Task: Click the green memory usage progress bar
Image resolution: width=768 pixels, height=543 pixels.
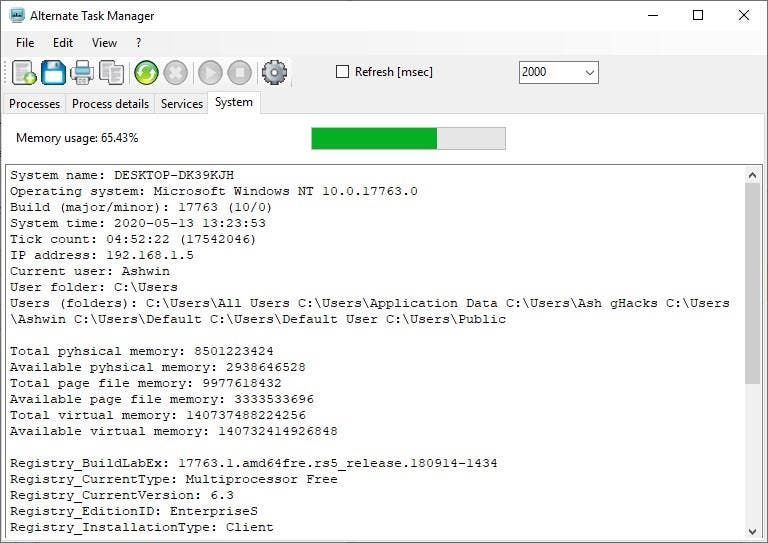Action: pyautogui.click(x=408, y=138)
